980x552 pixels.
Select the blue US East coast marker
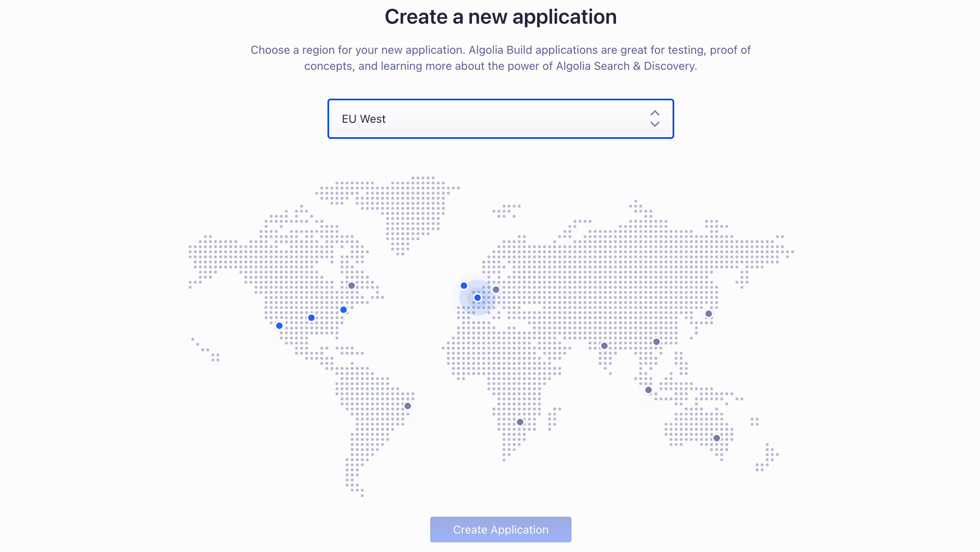point(343,310)
